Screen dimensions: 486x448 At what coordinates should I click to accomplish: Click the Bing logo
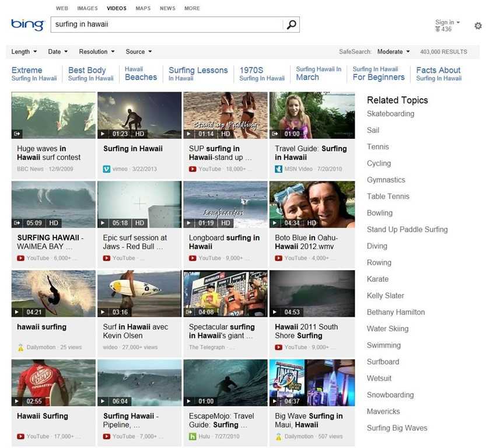[26, 24]
